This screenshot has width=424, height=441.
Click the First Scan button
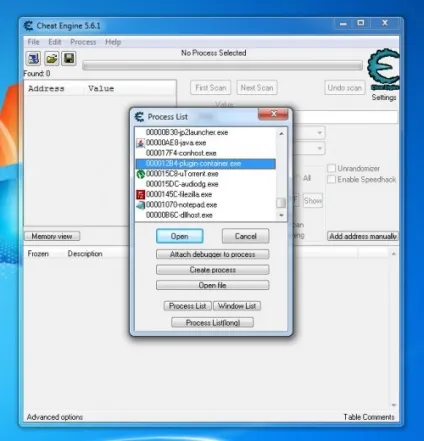coord(211,88)
